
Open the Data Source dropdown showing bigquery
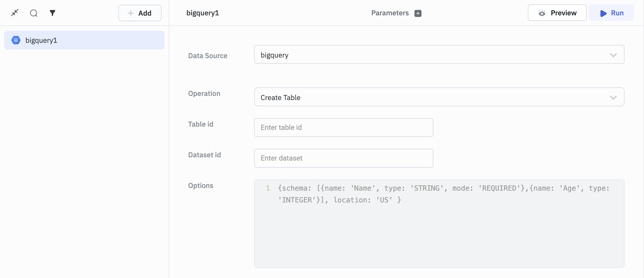point(431,55)
